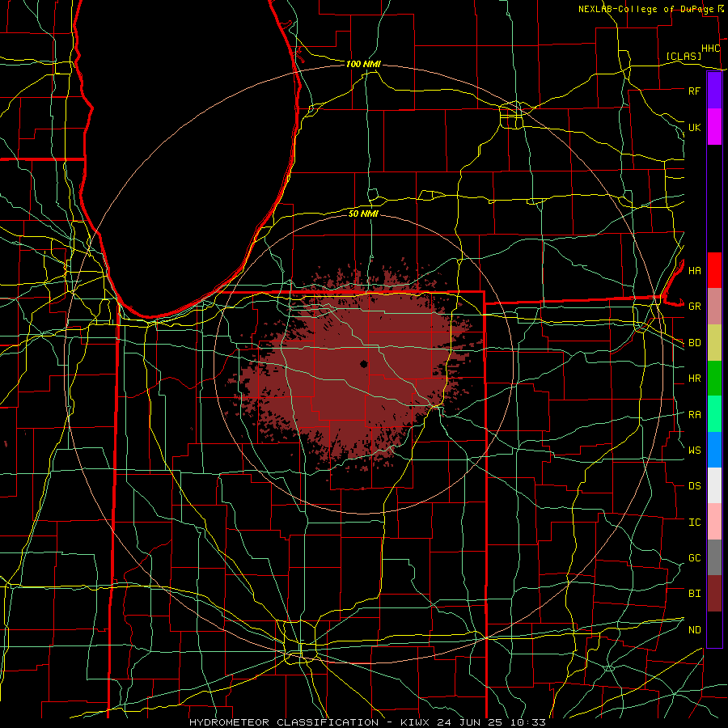Screen dimensions: 728x728
Task: Click the WS blue legend swatch
Action: (714, 450)
